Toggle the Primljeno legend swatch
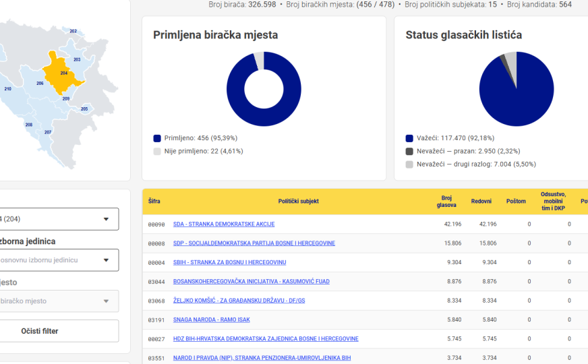Image resolution: width=588 pixels, height=364 pixels. point(157,138)
